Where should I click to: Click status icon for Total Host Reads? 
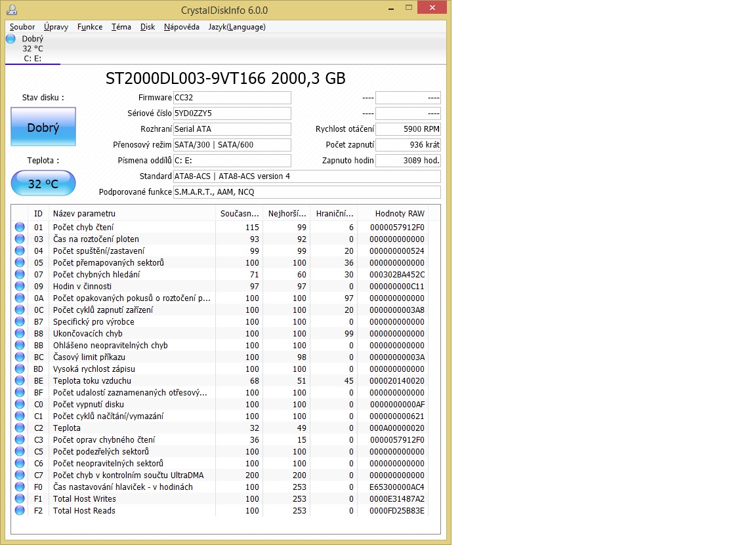tap(20, 510)
